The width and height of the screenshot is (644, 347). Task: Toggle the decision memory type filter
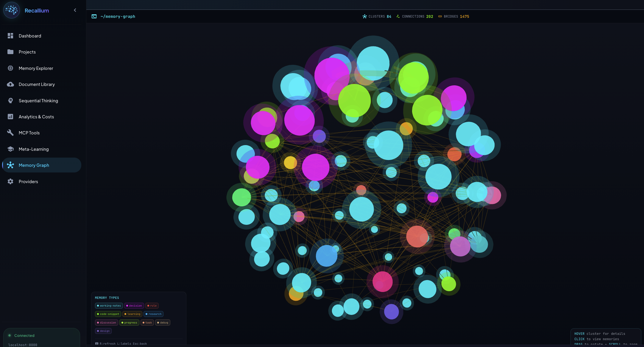(x=134, y=305)
